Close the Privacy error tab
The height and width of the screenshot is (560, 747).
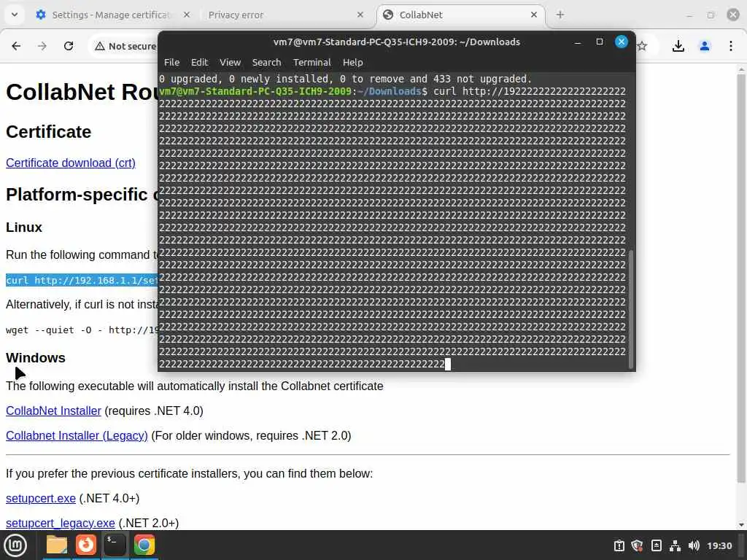[x=360, y=15]
